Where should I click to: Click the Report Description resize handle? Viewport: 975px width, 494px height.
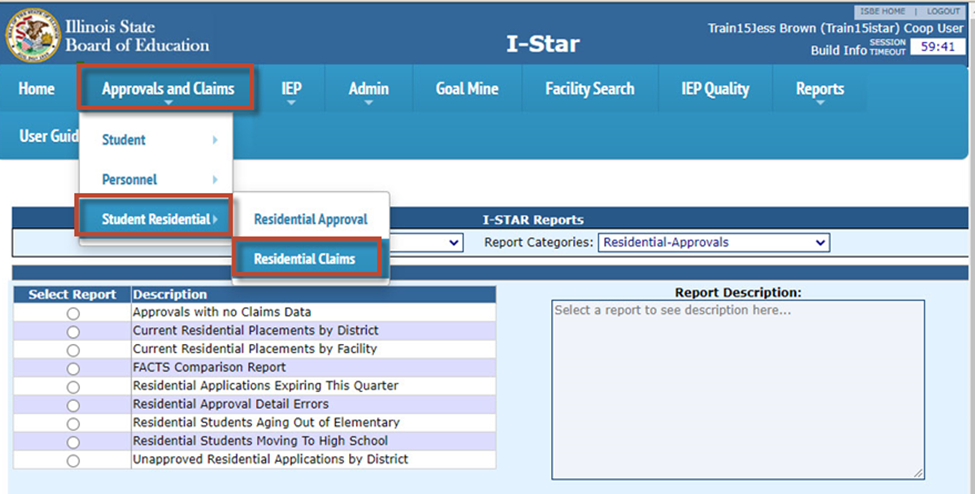coord(918,473)
